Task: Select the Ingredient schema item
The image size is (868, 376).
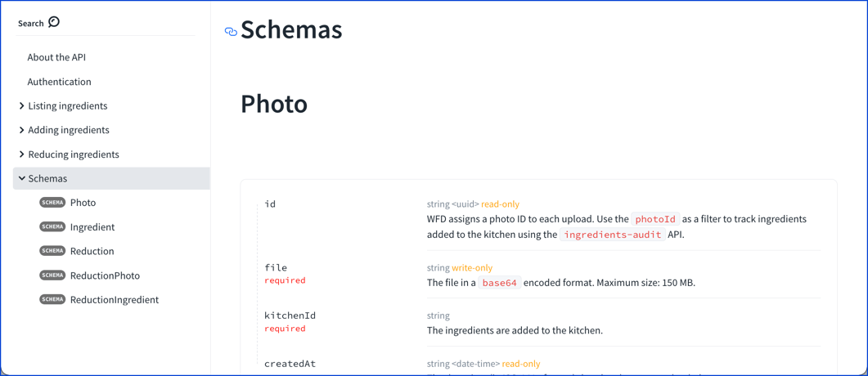Action: [x=92, y=227]
